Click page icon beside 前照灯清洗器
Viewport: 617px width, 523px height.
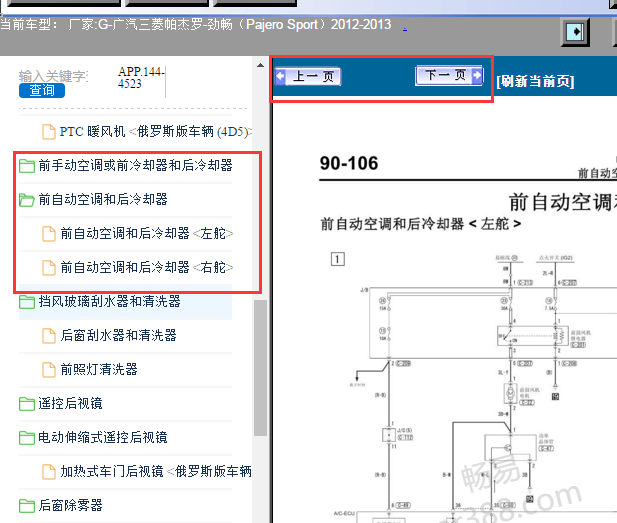49,370
